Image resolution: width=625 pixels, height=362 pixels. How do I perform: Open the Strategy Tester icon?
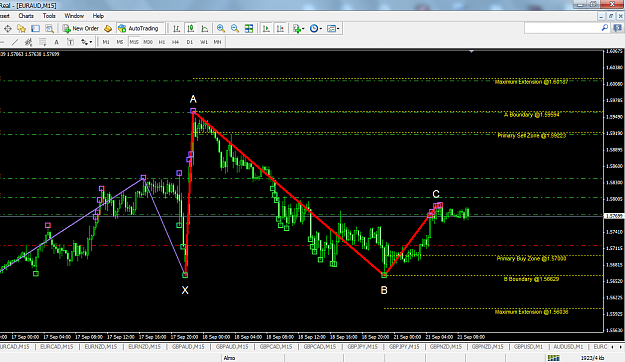click(x=49, y=29)
